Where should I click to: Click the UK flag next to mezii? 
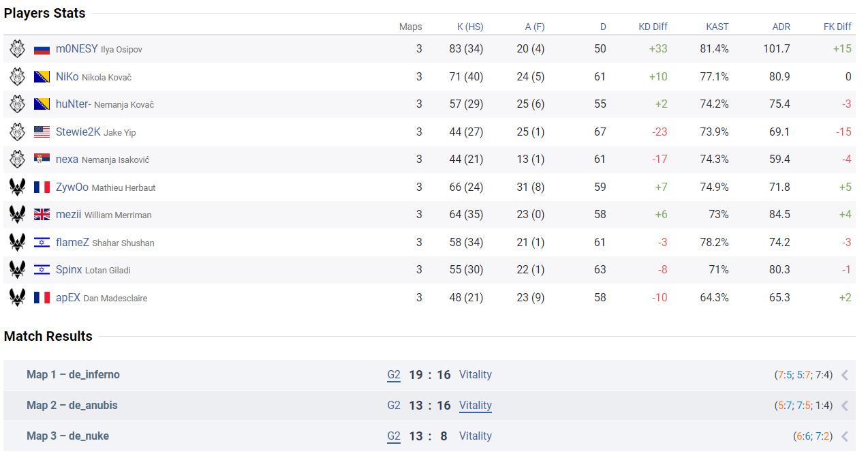(42, 215)
